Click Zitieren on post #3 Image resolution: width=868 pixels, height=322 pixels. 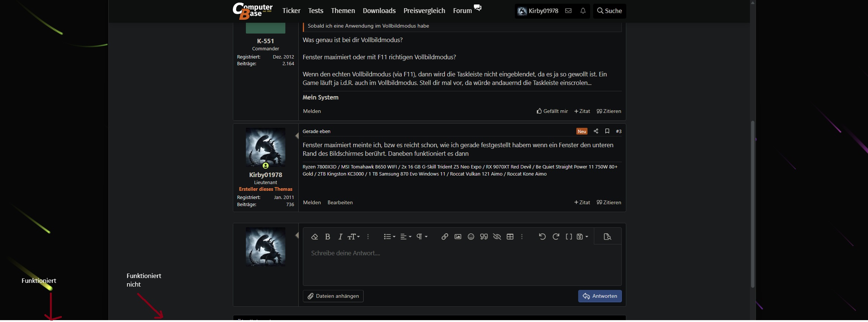click(x=609, y=202)
